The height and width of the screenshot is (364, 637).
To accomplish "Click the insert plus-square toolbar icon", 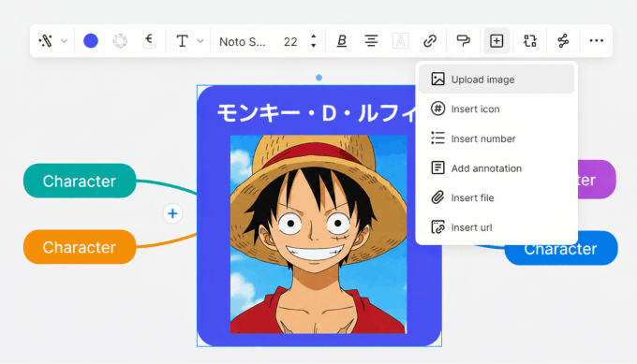I will (x=496, y=40).
